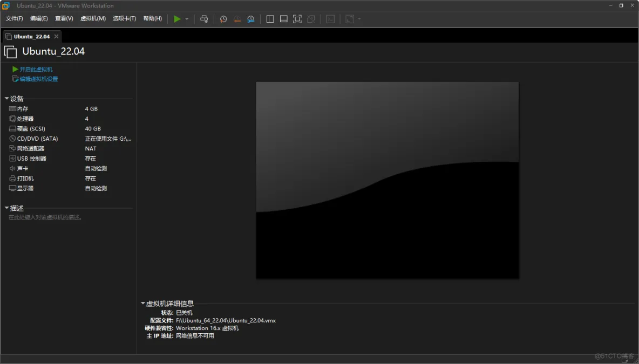This screenshot has width=639, height=364.
Task: Show or hide the library panel
Action: (270, 19)
